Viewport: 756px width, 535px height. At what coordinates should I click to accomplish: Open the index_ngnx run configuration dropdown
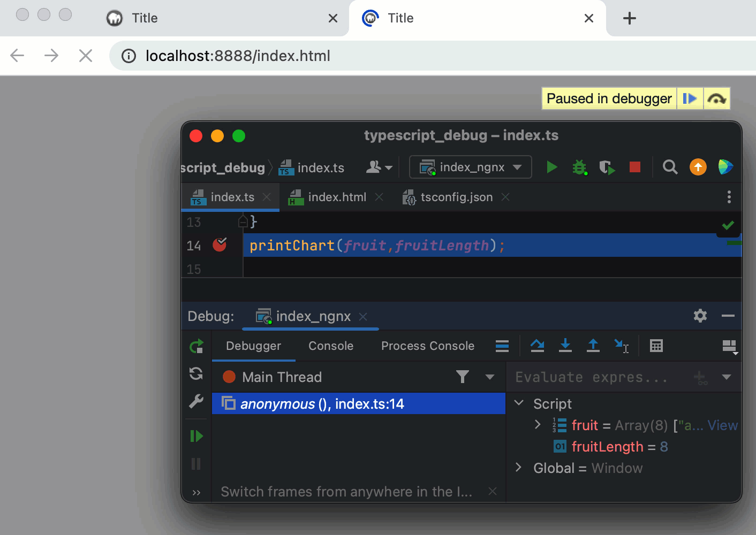click(517, 167)
